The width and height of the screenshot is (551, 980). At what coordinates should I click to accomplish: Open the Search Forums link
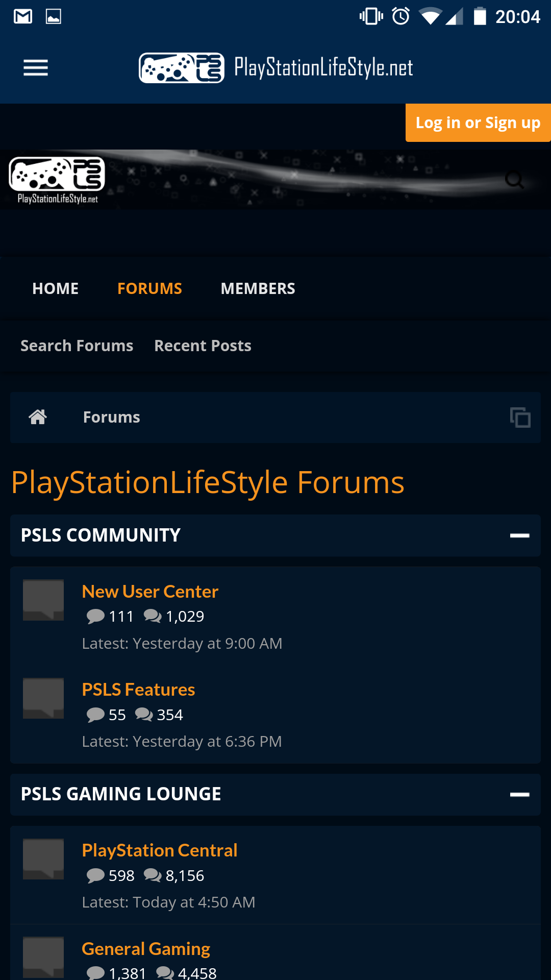[x=77, y=346]
